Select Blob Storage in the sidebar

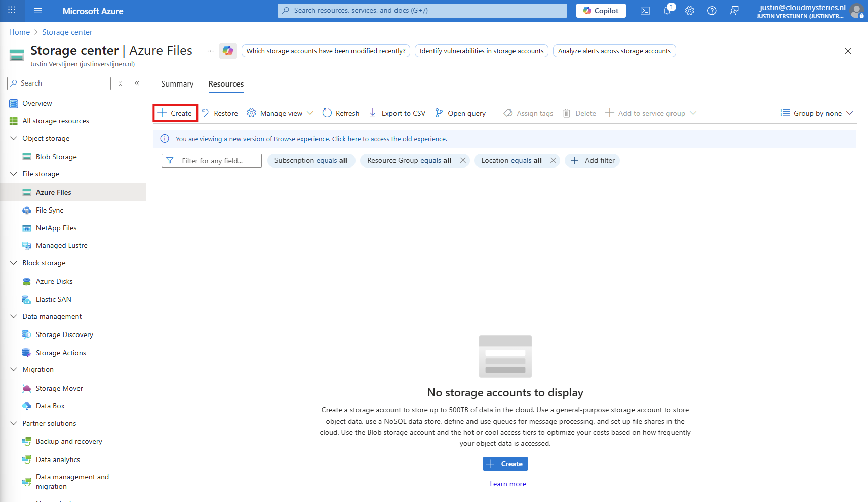(x=56, y=157)
